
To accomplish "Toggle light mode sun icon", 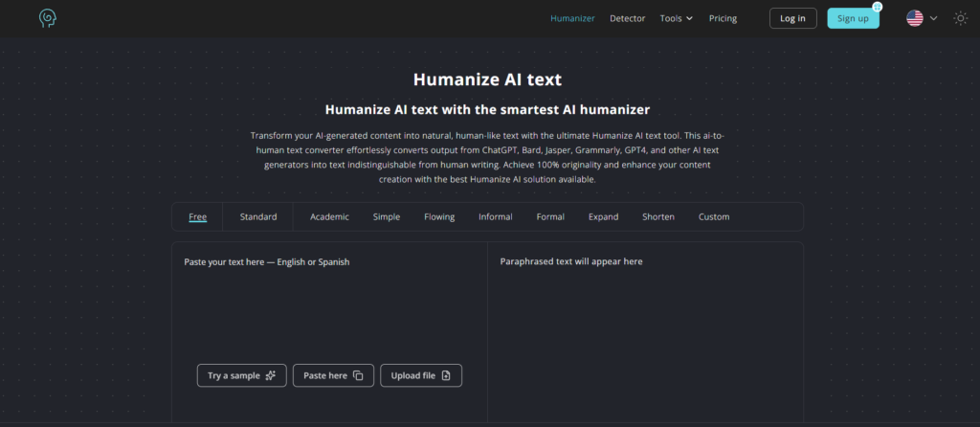I will tap(960, 18).
